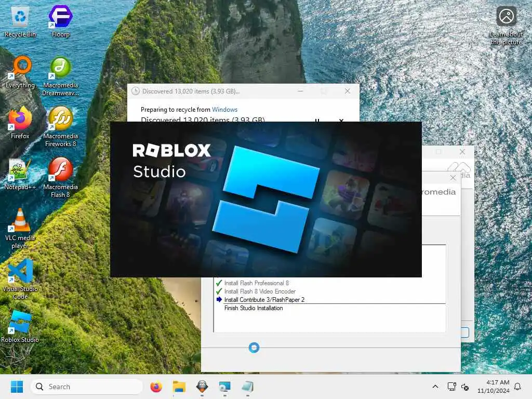Click the Windows link in recycle dialog
Image resolution: width=532 pixels, height=399 pixels.
click(x=224, y=110)
